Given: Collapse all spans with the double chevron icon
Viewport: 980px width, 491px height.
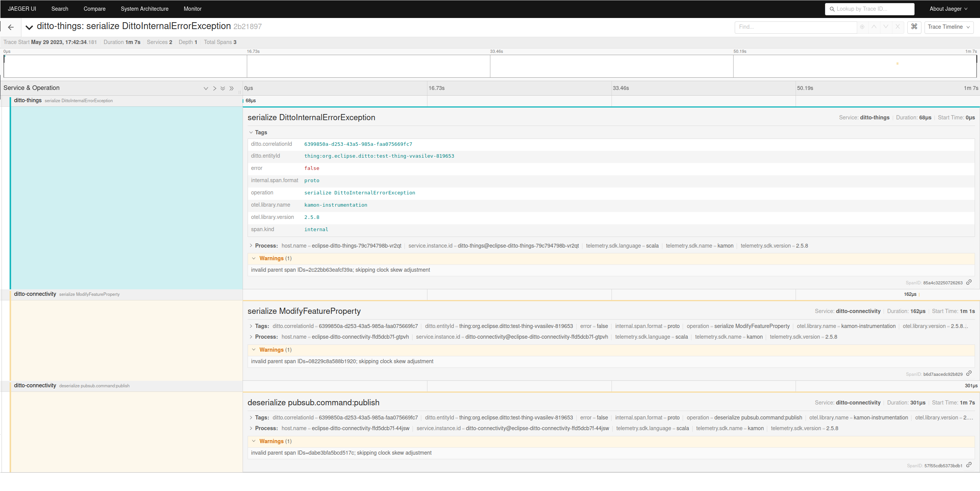Looking at the screenshot, I should [x=223, y=88].
